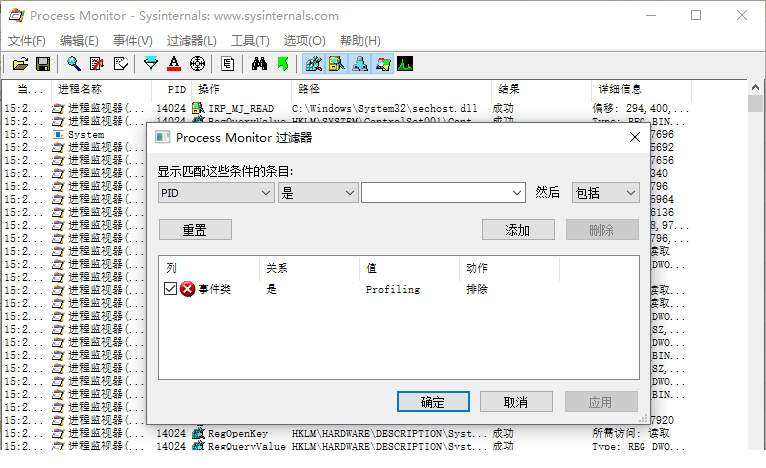Open the Process Tree document icon
The width and height of the screenshot is (766, 468).
[x=228, y=64]
